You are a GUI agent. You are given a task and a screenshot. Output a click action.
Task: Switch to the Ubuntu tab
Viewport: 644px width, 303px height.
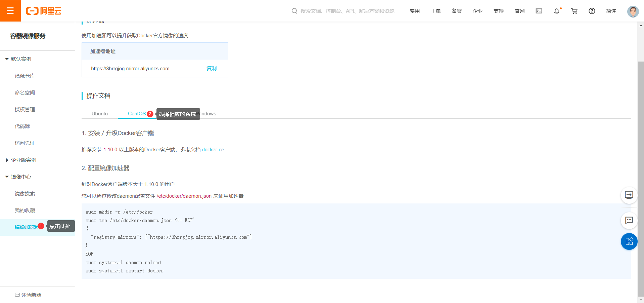[100, 114]
